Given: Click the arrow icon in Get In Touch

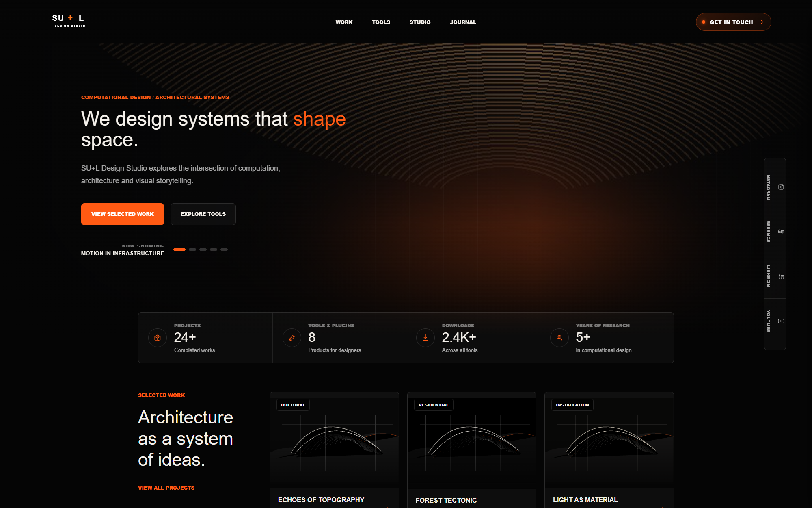Looking at the screenshot, I should [761, 22].
